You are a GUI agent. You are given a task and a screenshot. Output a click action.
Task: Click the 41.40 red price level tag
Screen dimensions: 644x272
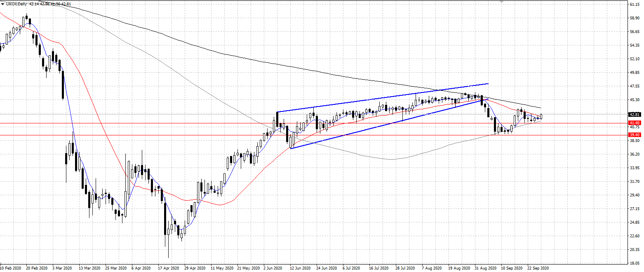click(635, 123)
